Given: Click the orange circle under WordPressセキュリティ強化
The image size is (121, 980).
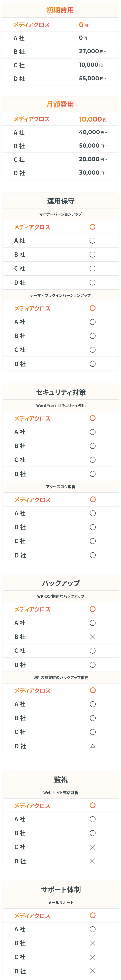Looking at the screenshot, I should pos(92,418).
